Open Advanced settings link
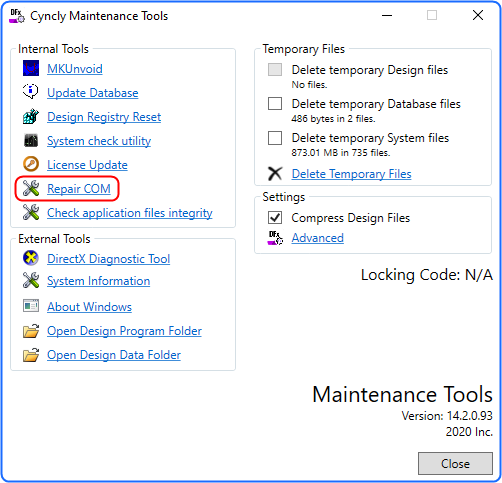Image resolution: width=502 pixels, height=483 pixels. 318,238
